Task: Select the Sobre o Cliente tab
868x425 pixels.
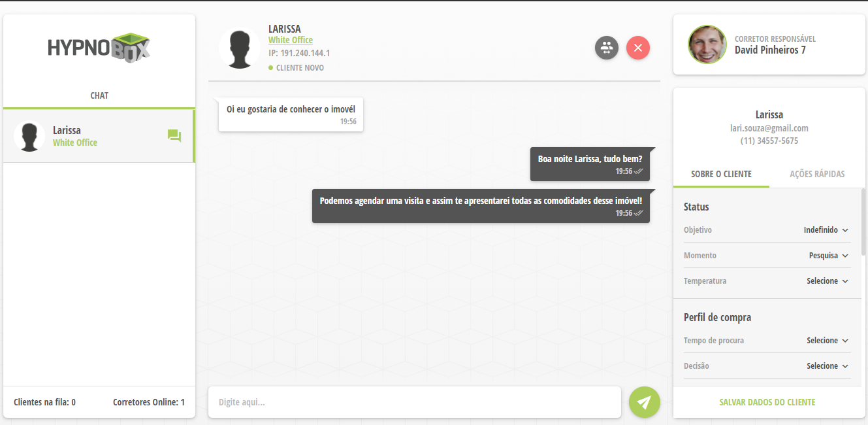Action: 721,174
